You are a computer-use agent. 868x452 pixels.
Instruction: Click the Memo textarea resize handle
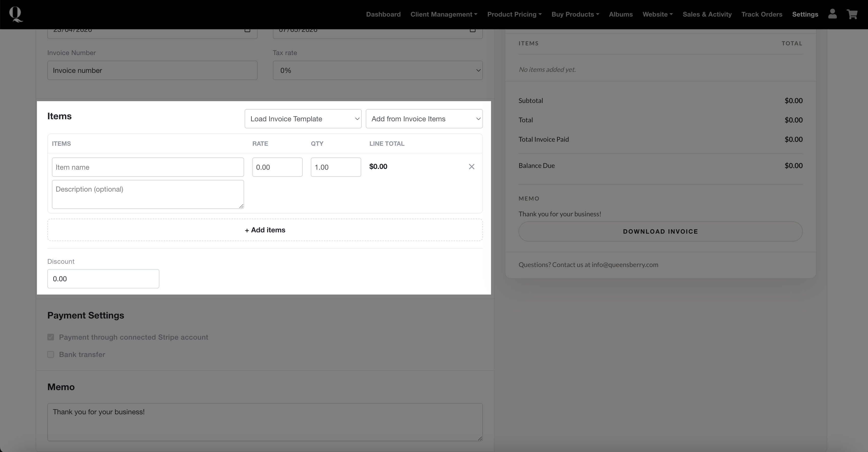(480, 438)
